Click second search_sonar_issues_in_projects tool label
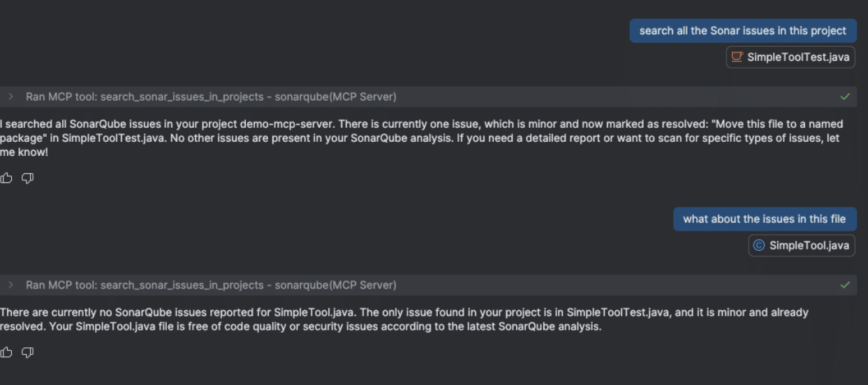The image size is (868, 385). pos(184,285)
